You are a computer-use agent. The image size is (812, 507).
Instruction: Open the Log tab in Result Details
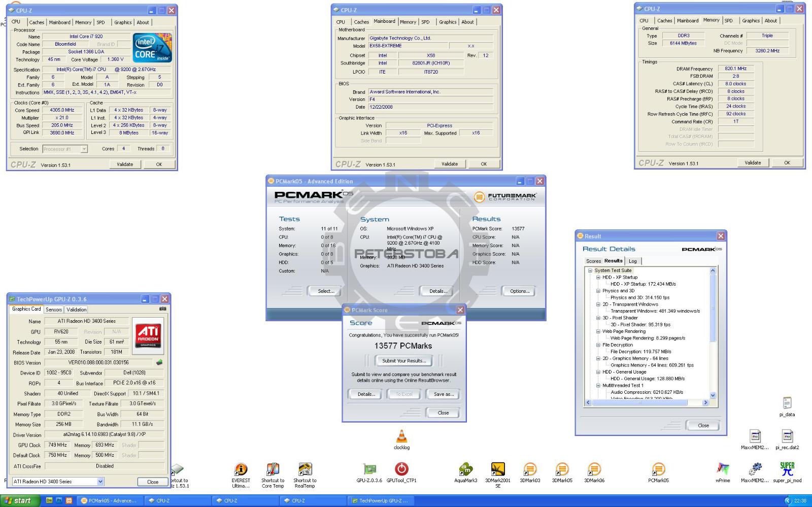(x=633, y=261)
